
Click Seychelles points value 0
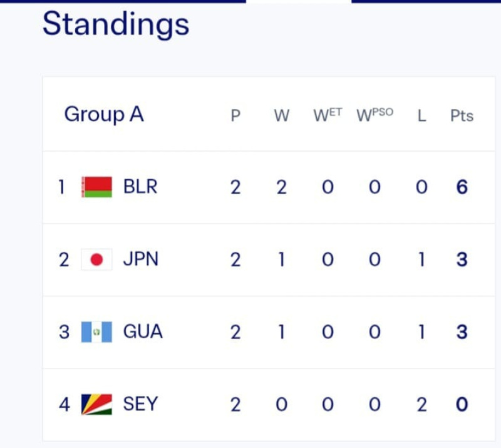tap(462, 404)
